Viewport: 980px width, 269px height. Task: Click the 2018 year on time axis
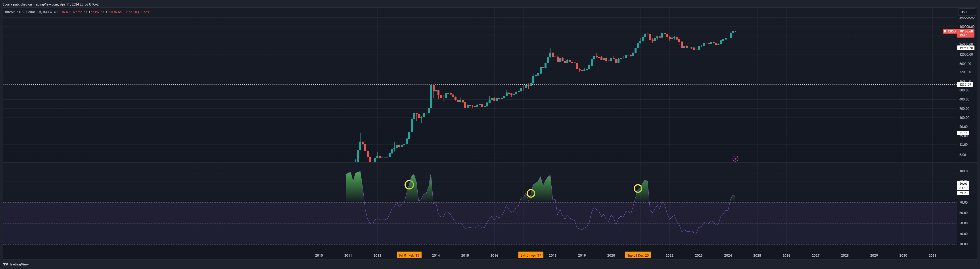552,255
